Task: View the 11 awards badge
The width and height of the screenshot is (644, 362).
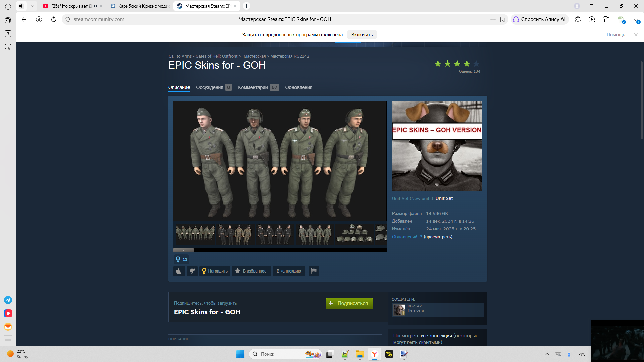Action: (x=181, y=259)
